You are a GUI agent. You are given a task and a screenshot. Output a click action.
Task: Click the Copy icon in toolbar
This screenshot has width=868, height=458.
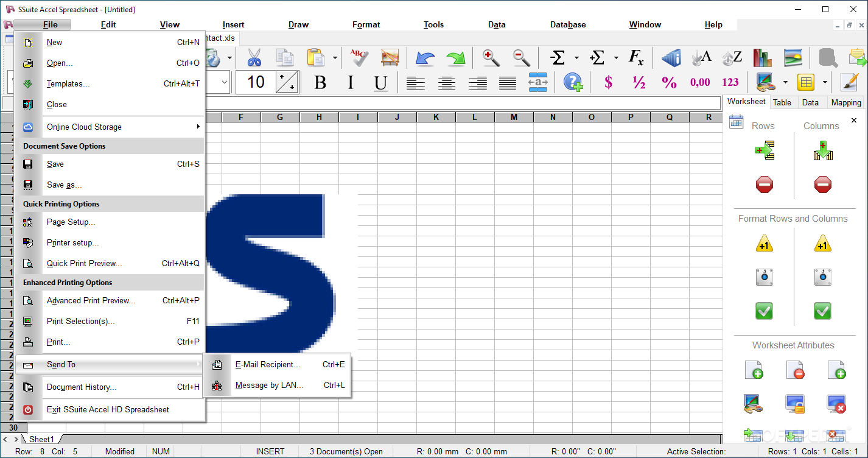point(285,58)
